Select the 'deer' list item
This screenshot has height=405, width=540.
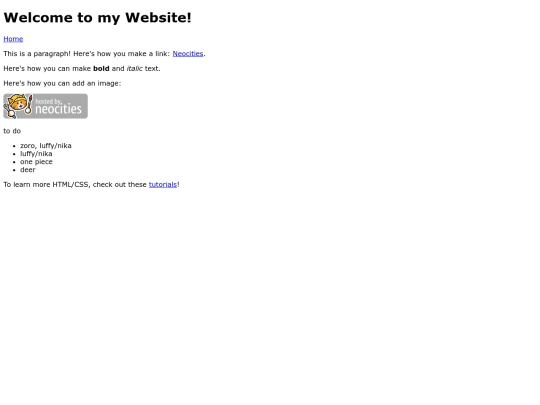(x=28, y=170)
